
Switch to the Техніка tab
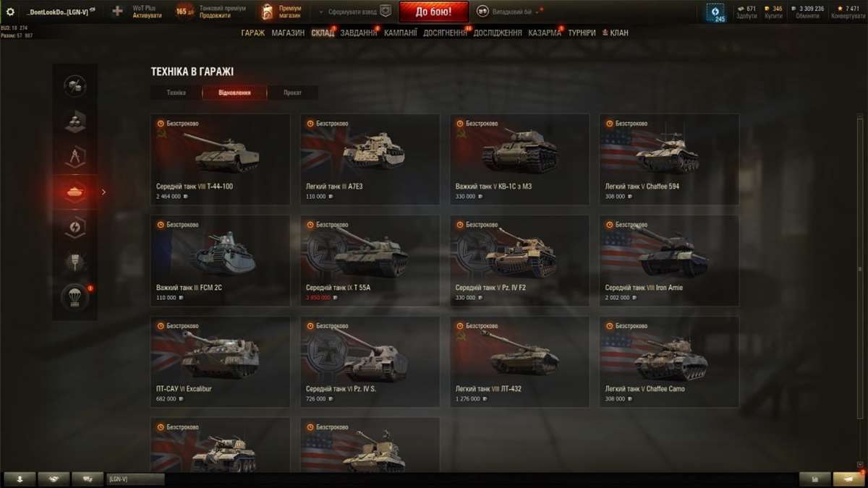click(176, 93)
